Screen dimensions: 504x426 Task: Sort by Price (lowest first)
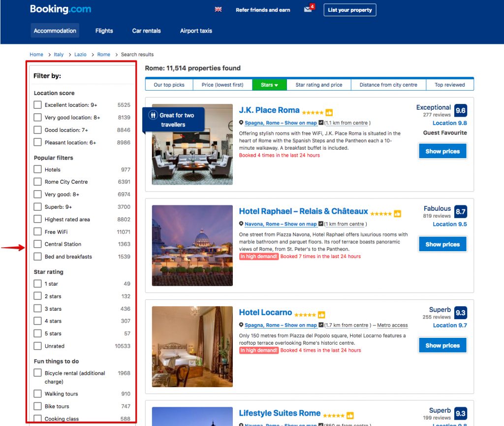[x=222, y=85]
